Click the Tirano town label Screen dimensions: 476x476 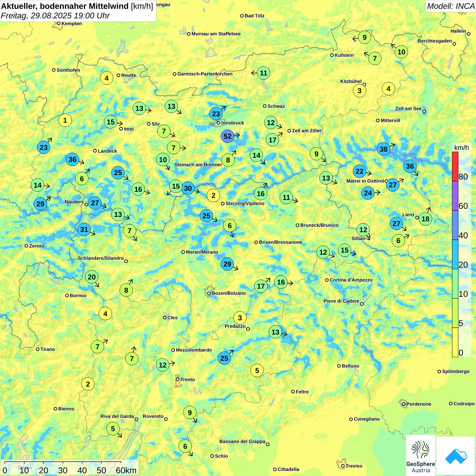(48, 349)
